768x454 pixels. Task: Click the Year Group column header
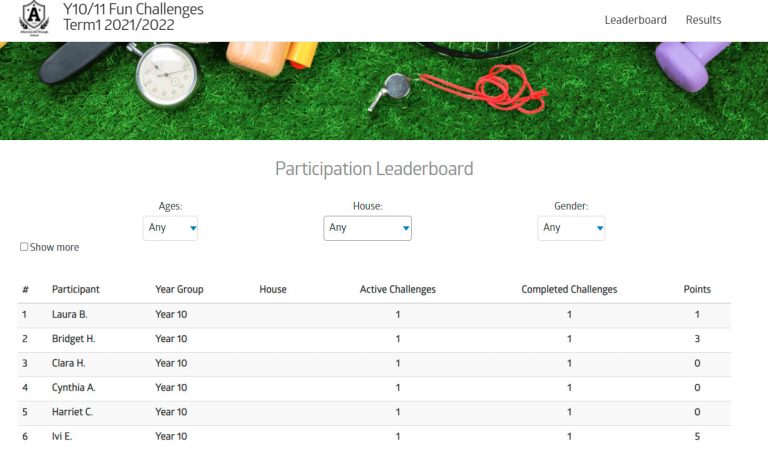pos(179,289)
